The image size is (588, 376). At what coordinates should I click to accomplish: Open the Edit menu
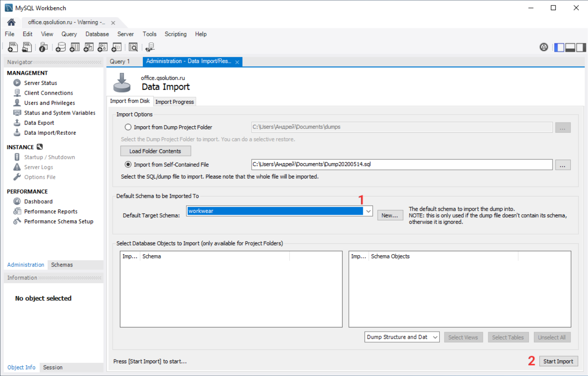tap(27, 34)
